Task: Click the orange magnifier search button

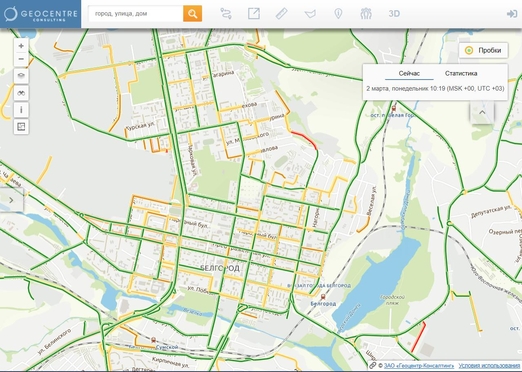Action: coord(192,14)
